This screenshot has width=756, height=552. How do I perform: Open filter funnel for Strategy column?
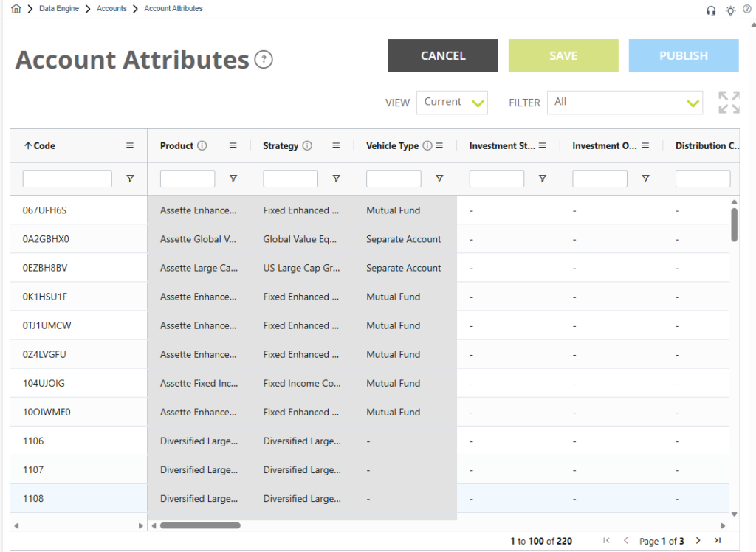[x=336, y=179]
